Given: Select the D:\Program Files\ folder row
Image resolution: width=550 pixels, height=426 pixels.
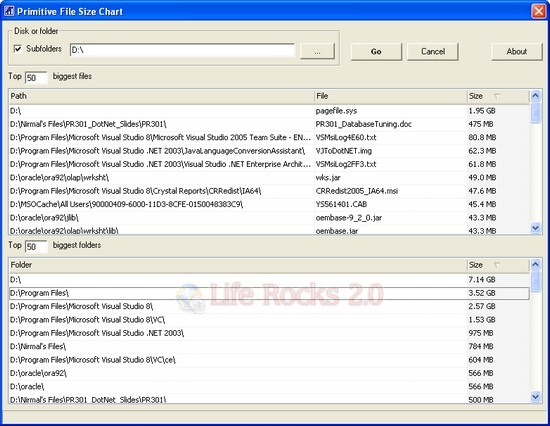Looking at the screenshot, I should (x=269, y=293).
